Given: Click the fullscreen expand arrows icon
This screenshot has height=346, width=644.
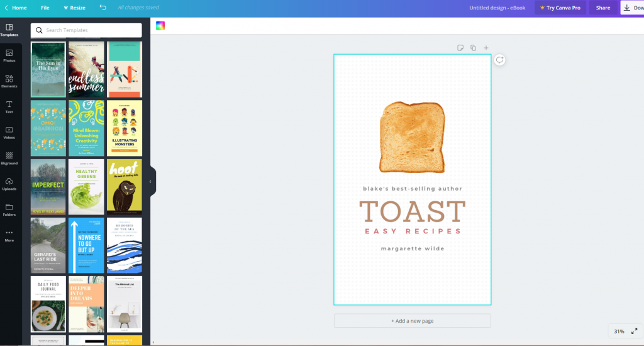Looking at the screenshot, I should pyautogui.click(x=634, y=331).
